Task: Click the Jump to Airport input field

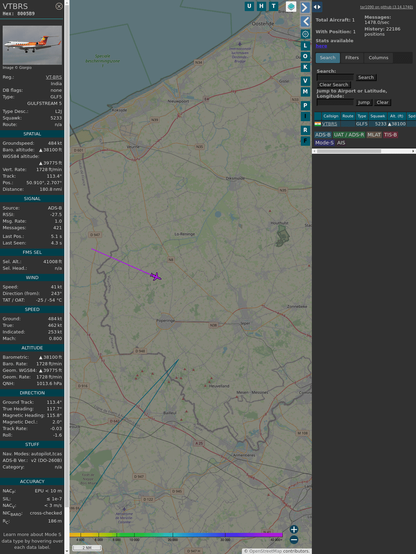Action: click(335, 102)
